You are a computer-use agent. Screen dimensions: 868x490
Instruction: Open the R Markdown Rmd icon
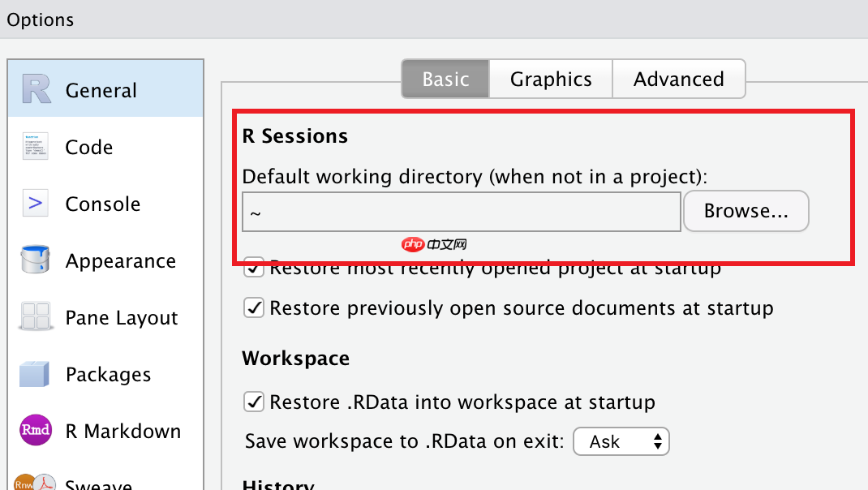click(x=36, y=430)
